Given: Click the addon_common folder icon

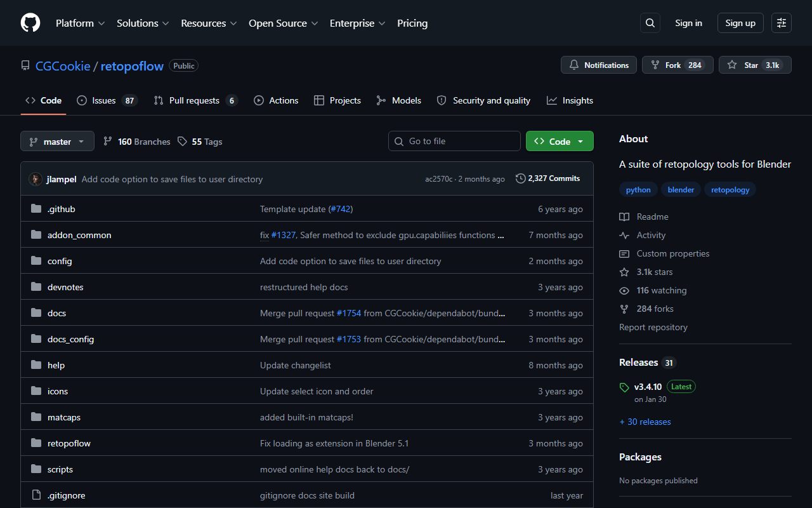Looking at the screenshot, I should click(x=36, y=235).
